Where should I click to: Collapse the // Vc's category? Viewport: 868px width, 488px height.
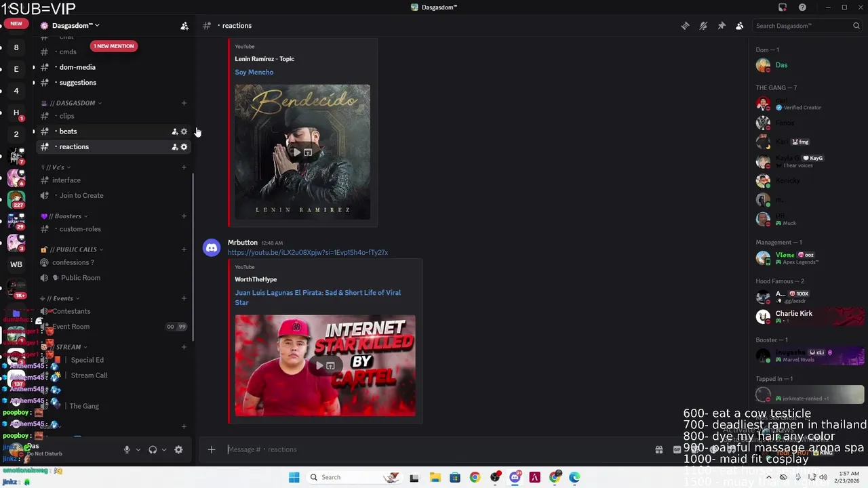(56, 167)
